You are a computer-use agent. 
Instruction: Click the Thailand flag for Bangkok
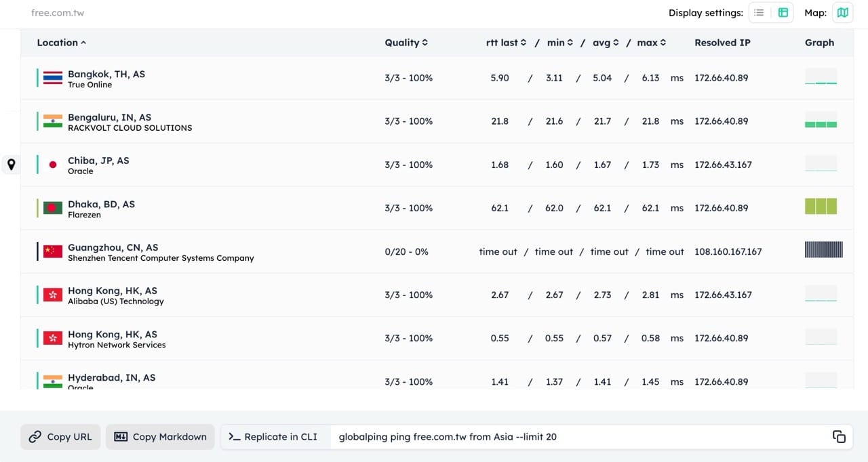click(x=53, y=79)
